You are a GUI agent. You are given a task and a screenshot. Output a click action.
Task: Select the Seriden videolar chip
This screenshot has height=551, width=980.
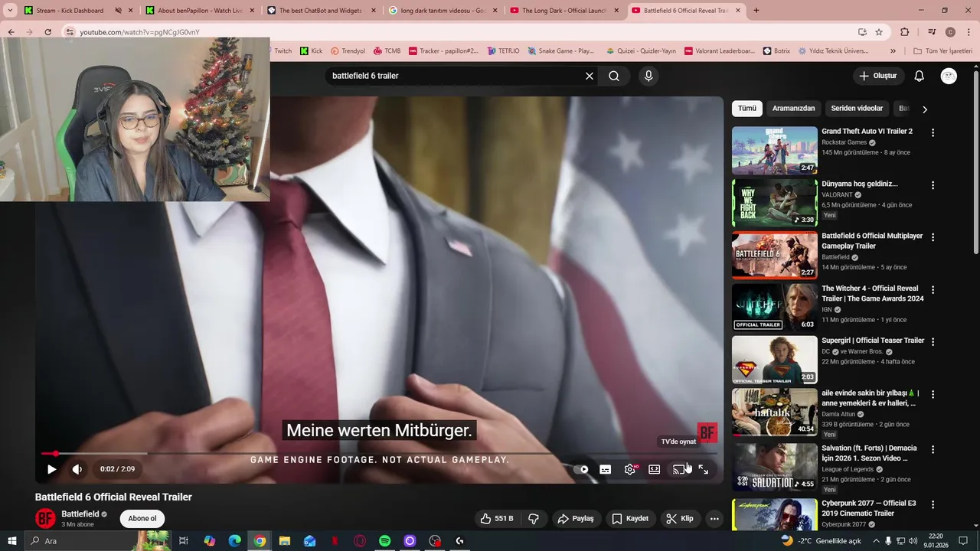pos(857,109)
